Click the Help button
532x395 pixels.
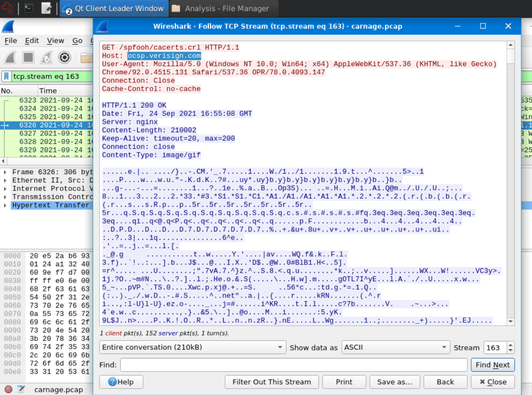click(121, 382)
